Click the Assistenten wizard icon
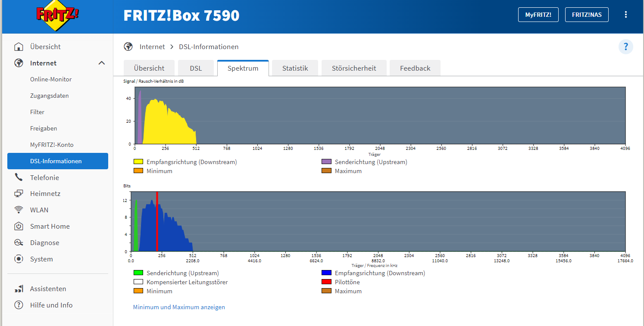This screenshot has width=644, height=326. 19,289
